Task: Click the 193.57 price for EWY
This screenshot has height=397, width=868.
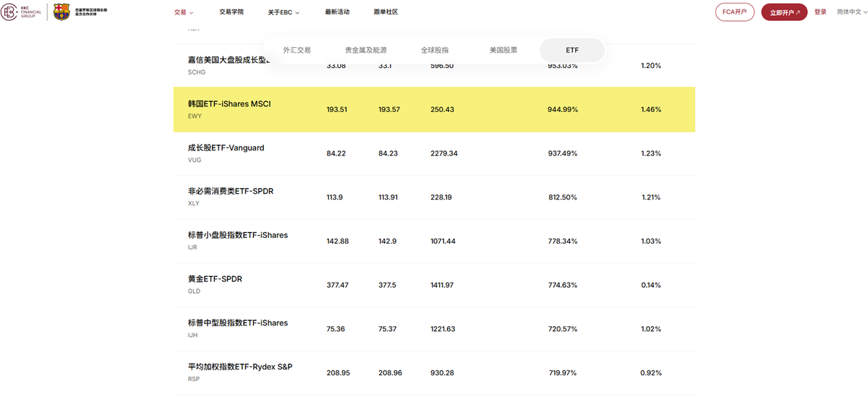Action: (x=389, y=110)
